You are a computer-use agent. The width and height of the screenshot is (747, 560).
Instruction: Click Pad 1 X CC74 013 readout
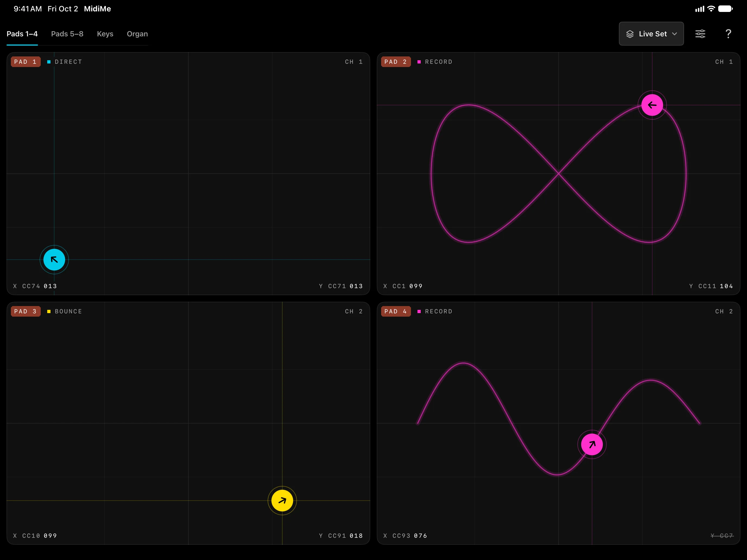[35, 286]
